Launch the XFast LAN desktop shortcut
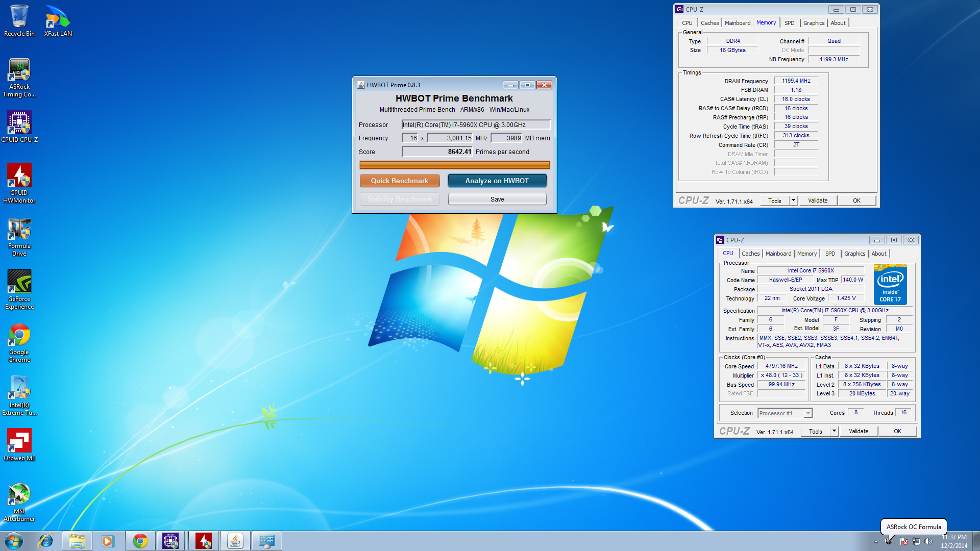Screen dimensions: 980x551 click(58, 20)
